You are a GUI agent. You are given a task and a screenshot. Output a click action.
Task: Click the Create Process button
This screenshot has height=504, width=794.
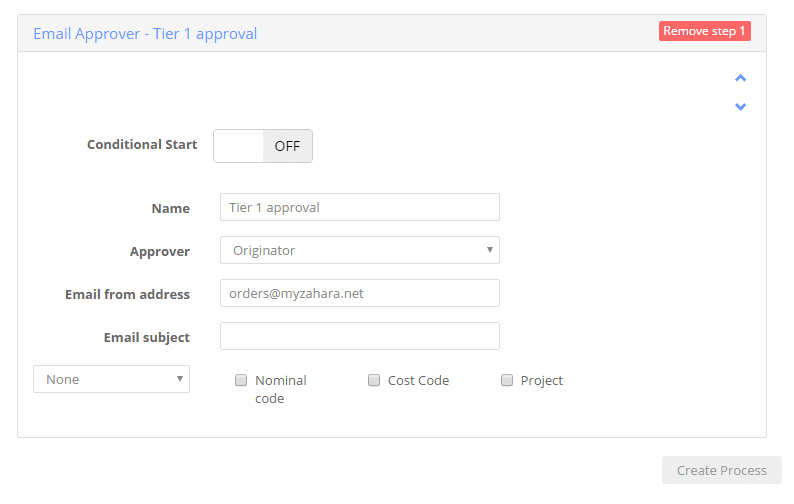722,470
